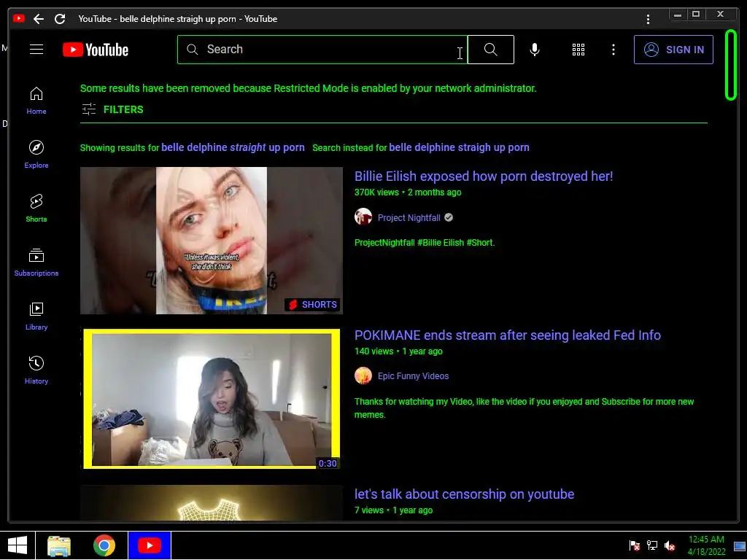The width and height of the screenshot is (747, 560).
Task: Search with your voice microphone icon
Action: coord(535,50)
